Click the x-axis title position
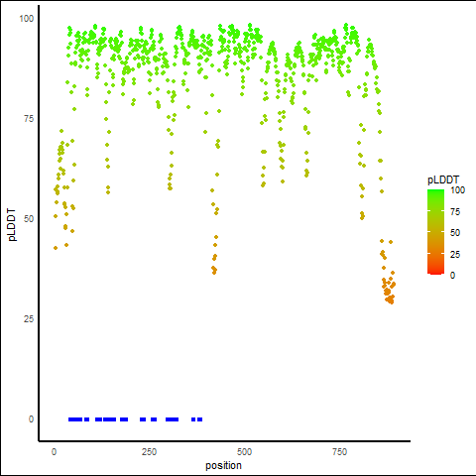The height and width of the screenshot is (476, 476). (223, 465)
